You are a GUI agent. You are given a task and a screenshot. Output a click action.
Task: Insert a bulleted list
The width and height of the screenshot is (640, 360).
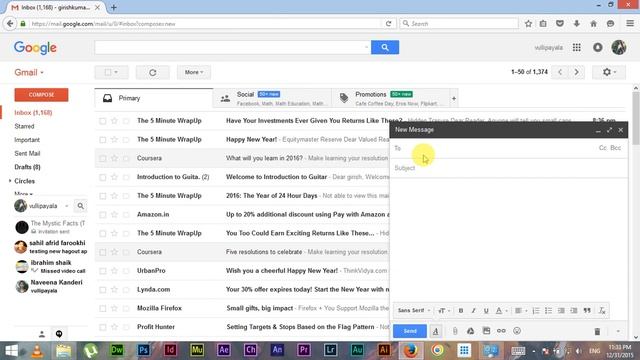point(549,311)
